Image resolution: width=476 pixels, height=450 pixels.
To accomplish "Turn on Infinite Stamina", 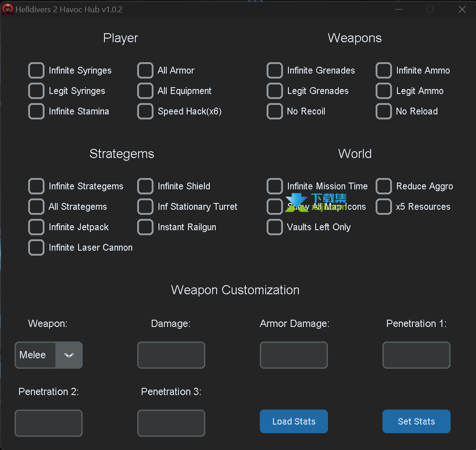I will click(x=36, y=111).
